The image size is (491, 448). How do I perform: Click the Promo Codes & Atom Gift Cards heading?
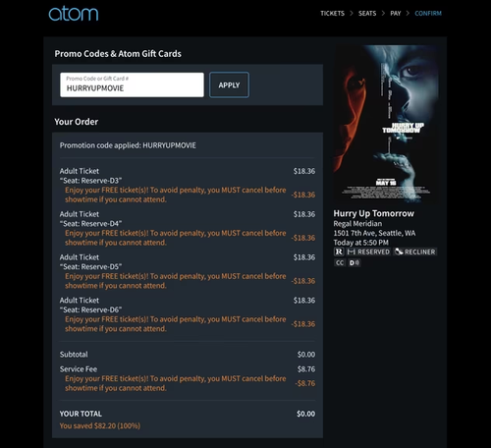point(118,54)
